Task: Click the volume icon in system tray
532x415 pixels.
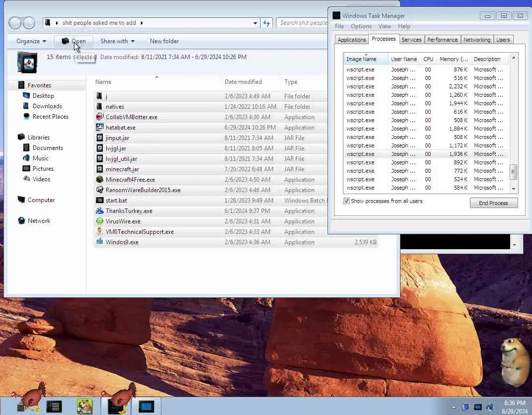Action: 490,407
